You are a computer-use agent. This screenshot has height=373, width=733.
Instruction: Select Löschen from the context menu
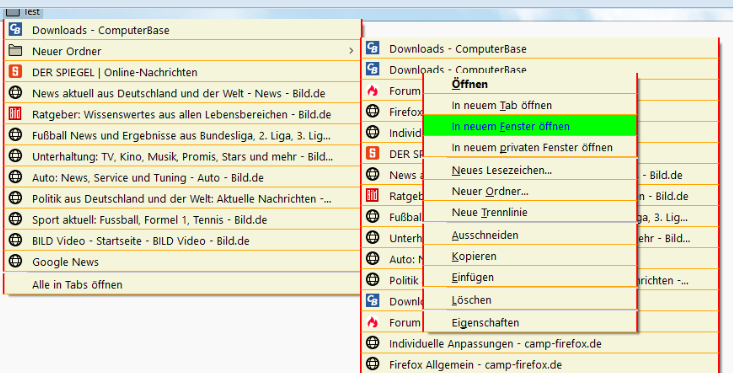coord(530,300)
